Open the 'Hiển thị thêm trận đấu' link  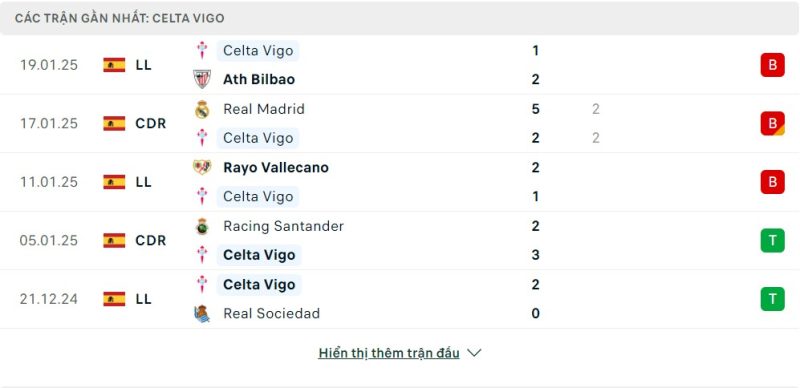coord(389,353)
